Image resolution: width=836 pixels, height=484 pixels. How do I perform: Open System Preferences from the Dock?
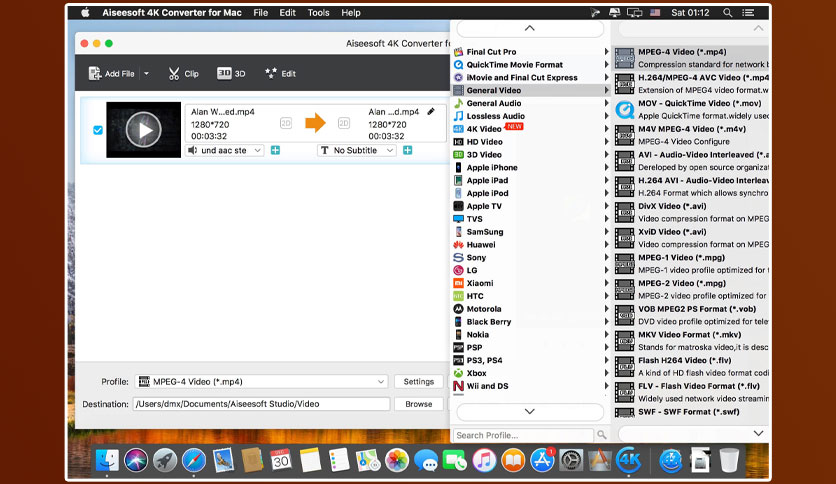click(x=571, y=460)
